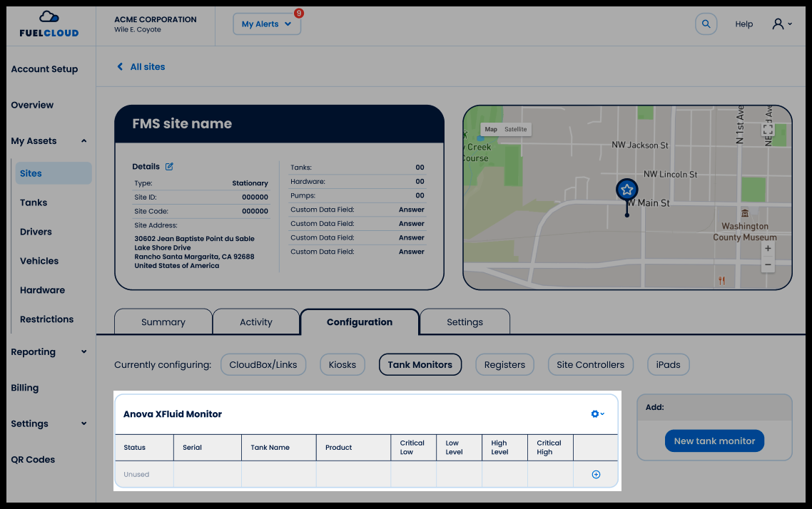Zoom out the map with minus
Viewport: 812px width, 509px height.
pyautogui.click(x=768, y=265)
